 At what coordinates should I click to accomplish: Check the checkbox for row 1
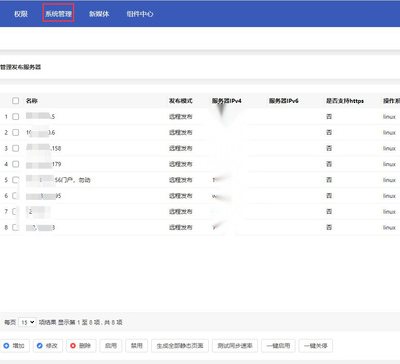(16, 117)
